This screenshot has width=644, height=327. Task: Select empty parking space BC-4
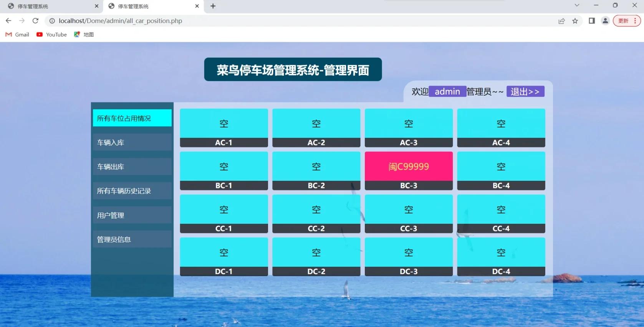[x=501, y=171]
